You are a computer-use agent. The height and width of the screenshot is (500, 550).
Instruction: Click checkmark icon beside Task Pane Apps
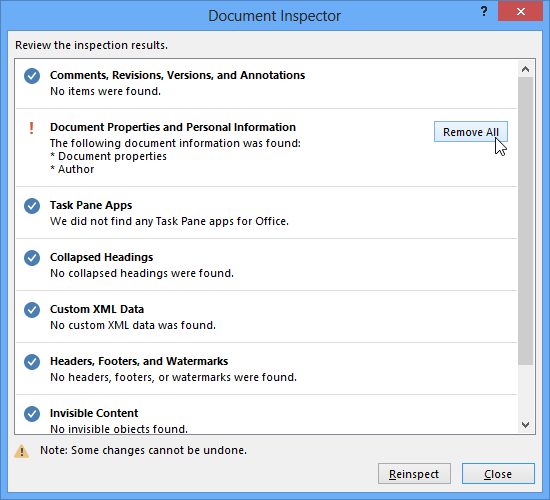click(x=32, y=206)
